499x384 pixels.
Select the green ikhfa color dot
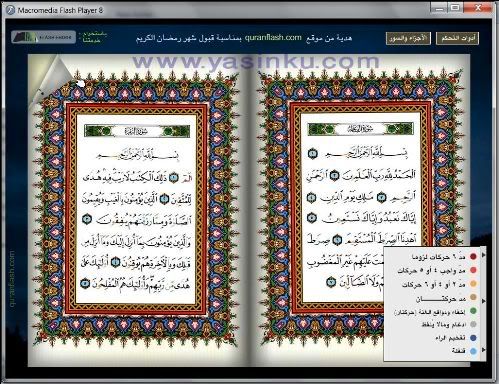pos(473,311)
